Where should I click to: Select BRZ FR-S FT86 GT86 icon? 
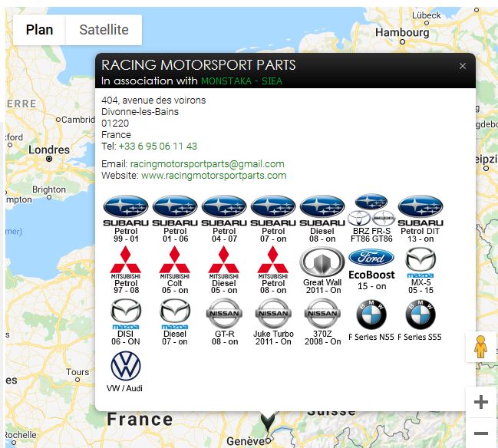tap(371, 219)
